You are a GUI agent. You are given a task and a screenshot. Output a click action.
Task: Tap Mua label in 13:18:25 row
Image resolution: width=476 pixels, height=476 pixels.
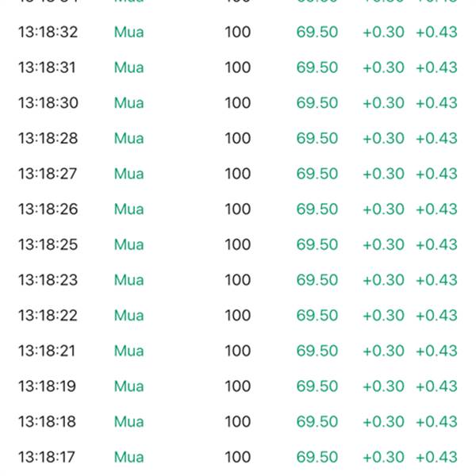(129, 244)
